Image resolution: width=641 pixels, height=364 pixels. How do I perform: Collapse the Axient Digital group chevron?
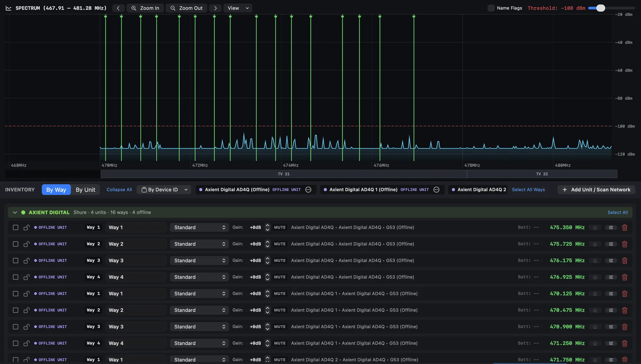[x=15, y=212]
